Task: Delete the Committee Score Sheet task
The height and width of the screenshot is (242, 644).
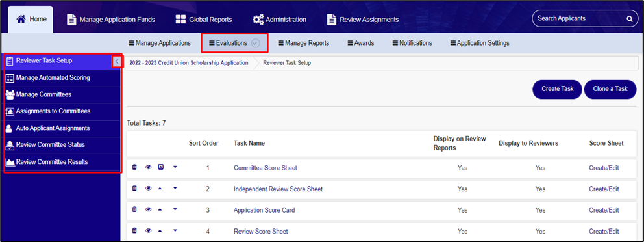Action: (134, 167)
